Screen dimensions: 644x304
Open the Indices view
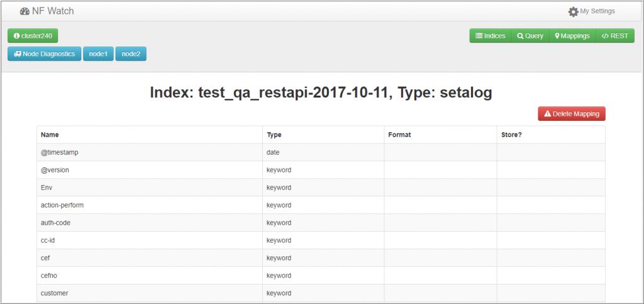pos(490,36)
